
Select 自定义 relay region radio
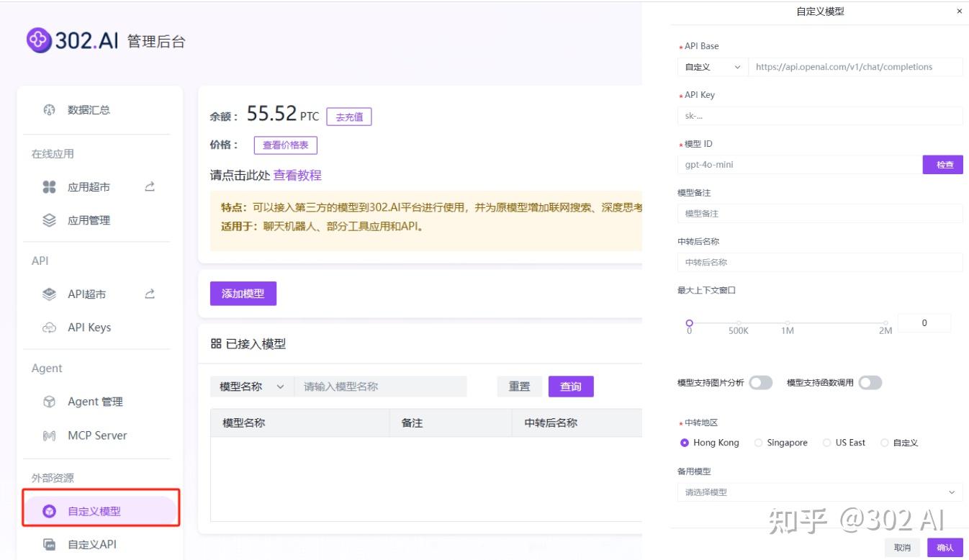tap(885, 443)
